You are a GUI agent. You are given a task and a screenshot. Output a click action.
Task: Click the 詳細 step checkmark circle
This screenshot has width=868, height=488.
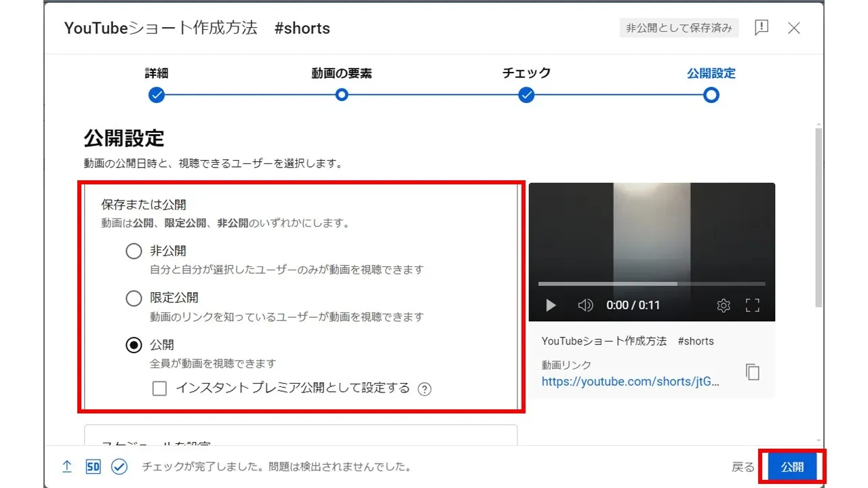tap(157, 95)
